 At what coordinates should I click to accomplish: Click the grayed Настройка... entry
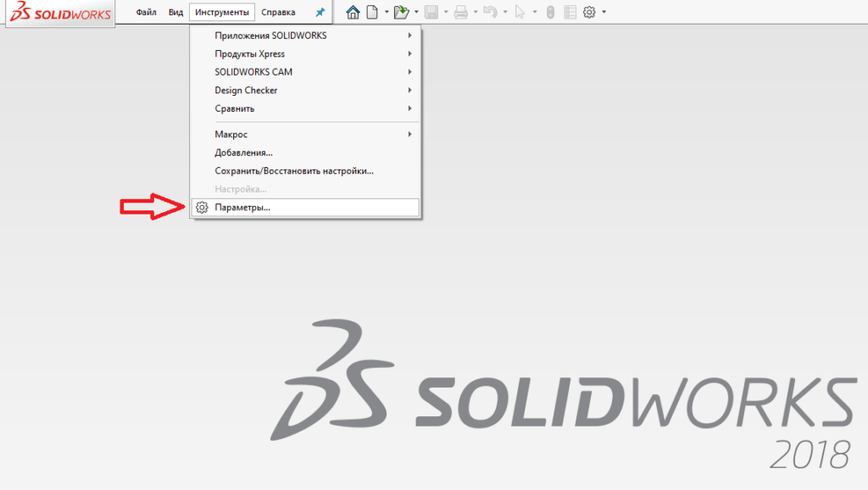tap(305, 189)
